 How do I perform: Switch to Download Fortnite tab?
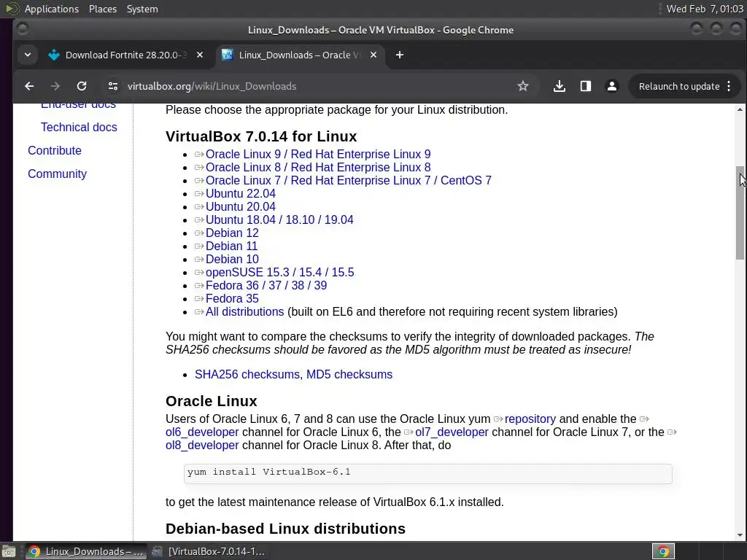126,55
